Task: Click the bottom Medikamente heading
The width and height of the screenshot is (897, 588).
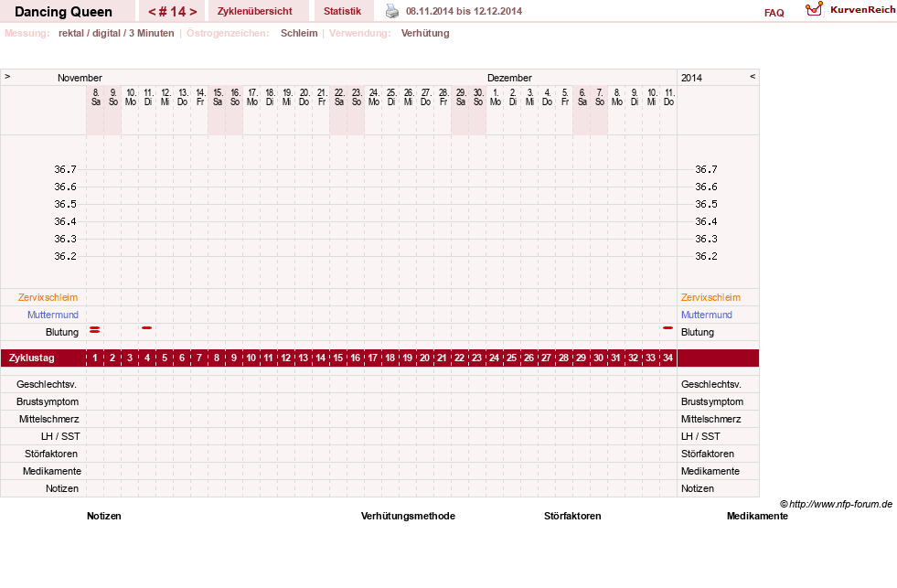Action: coord(757,516)
